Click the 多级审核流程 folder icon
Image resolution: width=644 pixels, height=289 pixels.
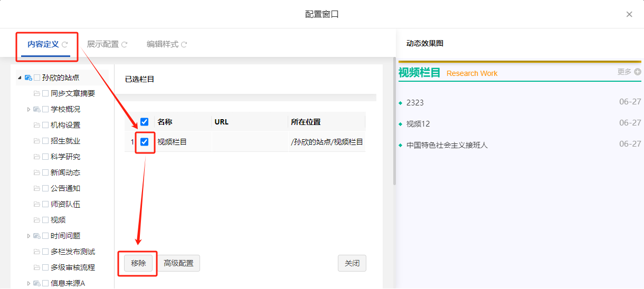pos(37,267)
